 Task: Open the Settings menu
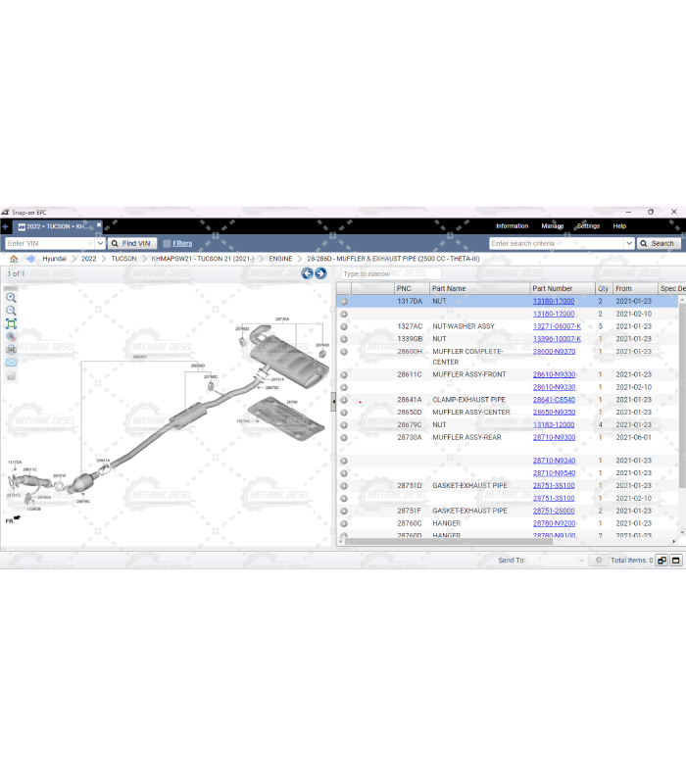pos(588,226)
